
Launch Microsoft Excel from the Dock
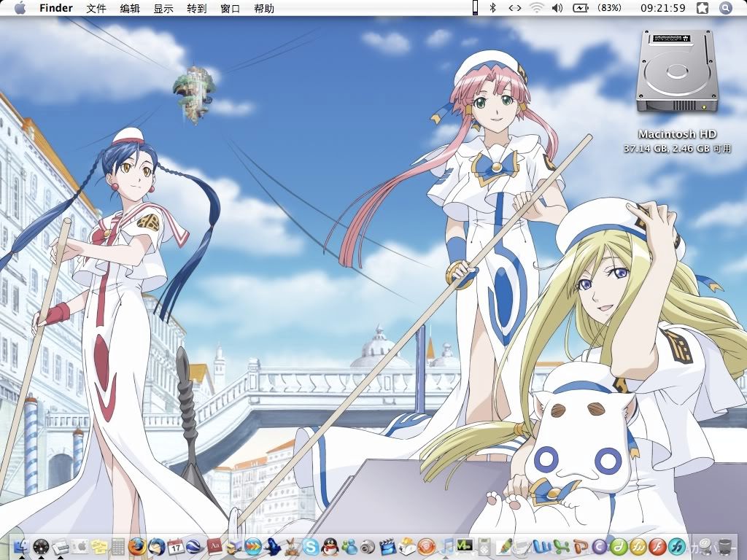561,547
